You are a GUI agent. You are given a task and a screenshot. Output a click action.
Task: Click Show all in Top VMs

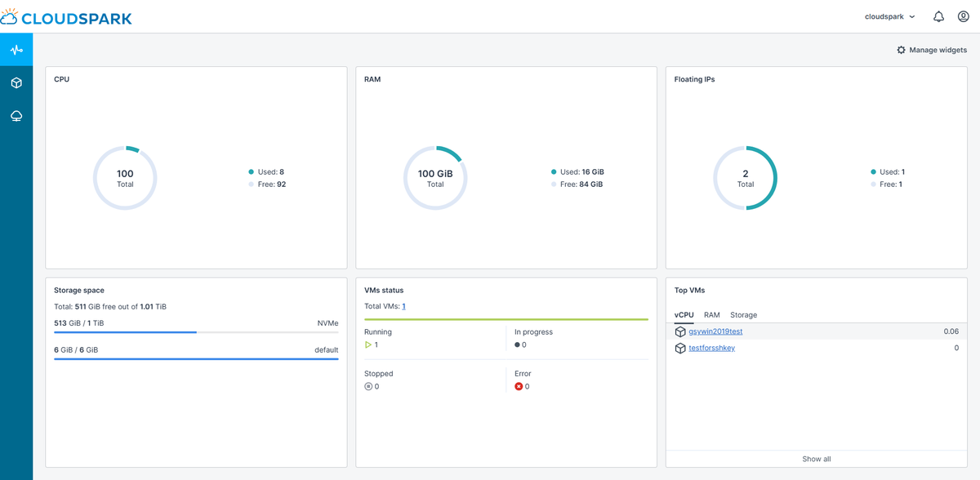(817, 459)
